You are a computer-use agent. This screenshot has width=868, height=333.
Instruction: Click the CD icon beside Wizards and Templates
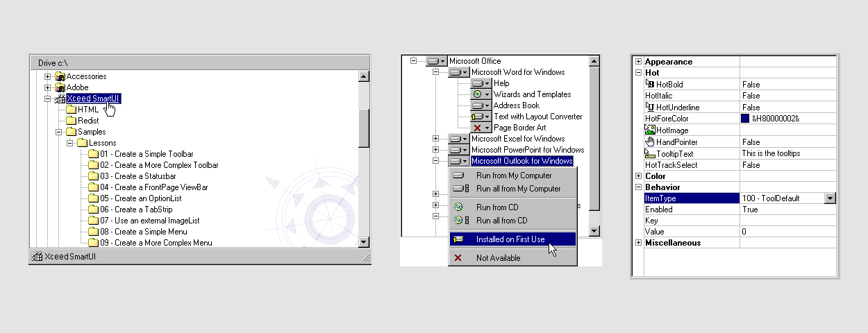pos(477,94)
